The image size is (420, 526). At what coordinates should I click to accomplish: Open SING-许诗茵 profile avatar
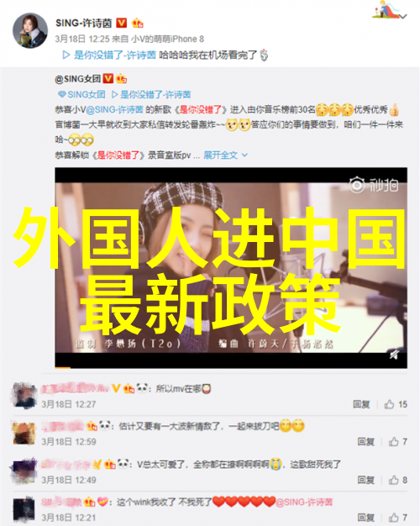(x=30, y=31)
